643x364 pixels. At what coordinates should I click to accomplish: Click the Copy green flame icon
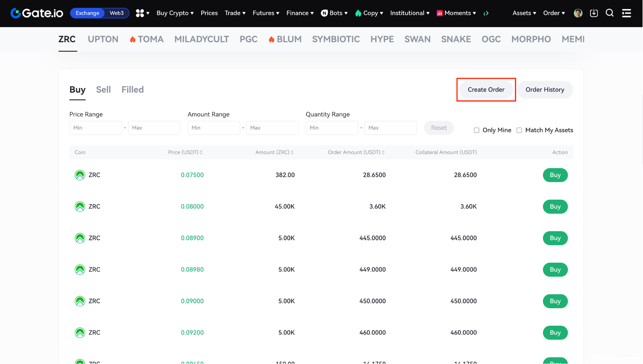(x=358, y=13)
